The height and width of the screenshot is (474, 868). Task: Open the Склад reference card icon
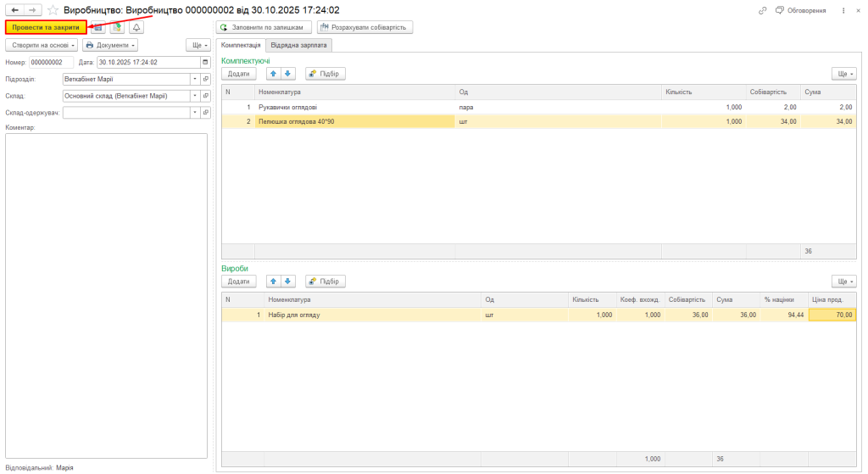(x=206, y=96)
